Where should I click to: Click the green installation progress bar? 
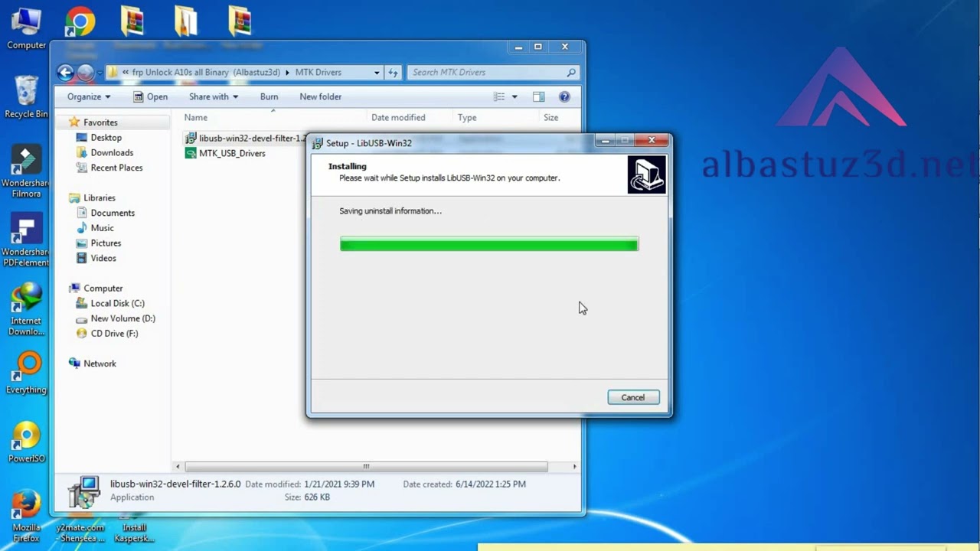489,244
